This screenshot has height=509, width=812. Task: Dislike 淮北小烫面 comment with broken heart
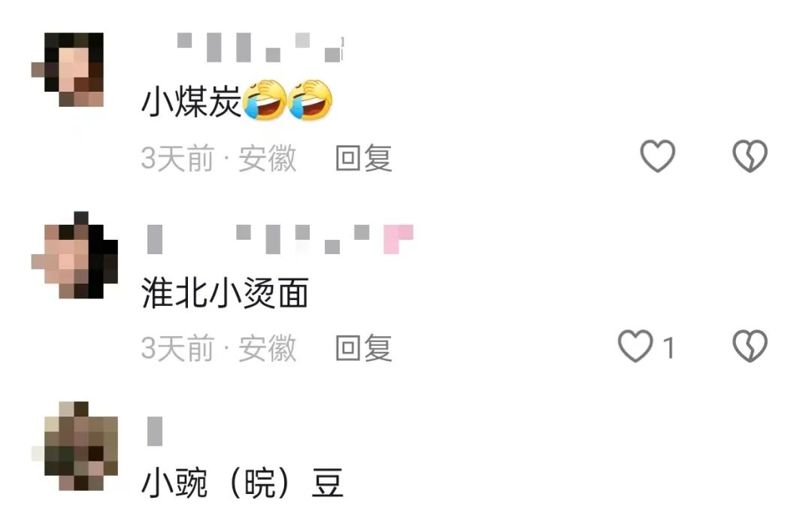click(x=750, y=346)
